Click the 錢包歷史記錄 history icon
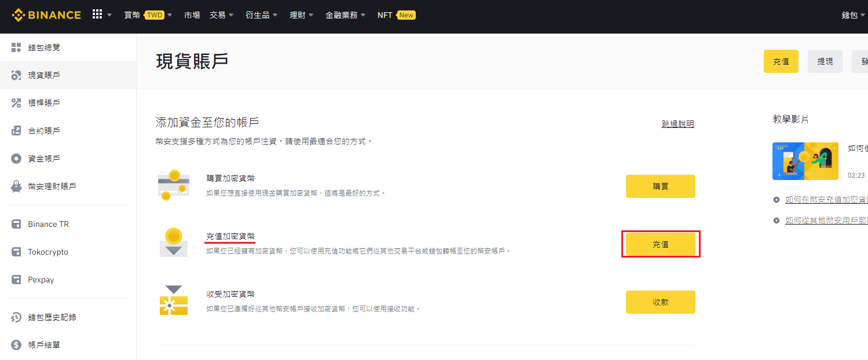This screenshot has height=360, width=868. point(16,317)
